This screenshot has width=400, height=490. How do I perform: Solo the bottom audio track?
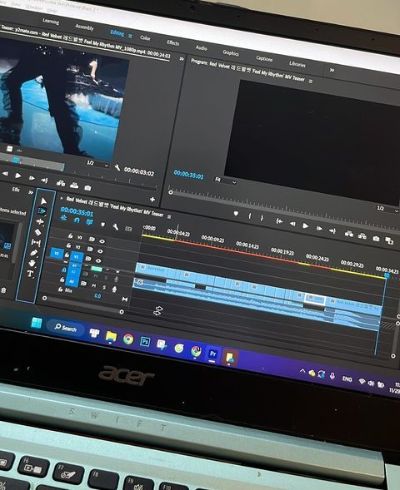104,287
